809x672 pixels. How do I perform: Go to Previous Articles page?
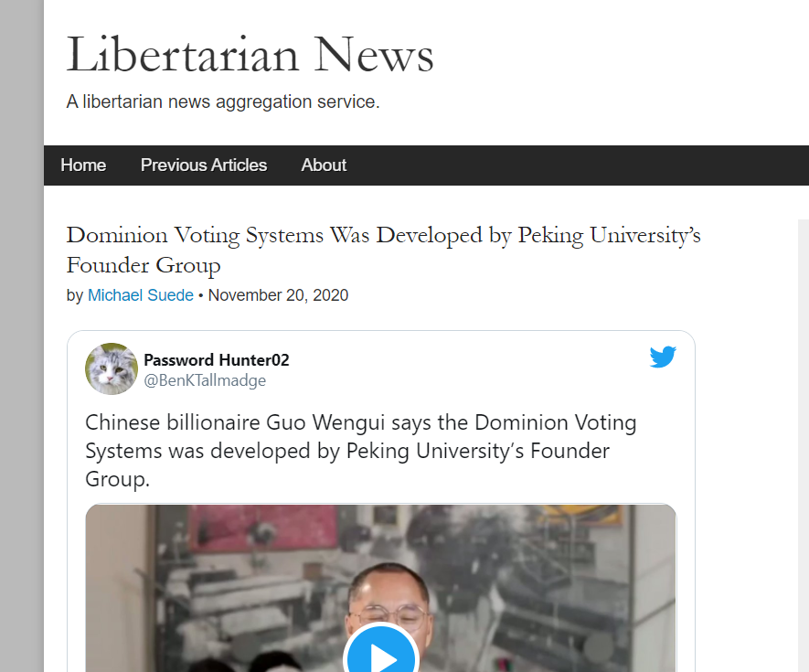point(204,165)
